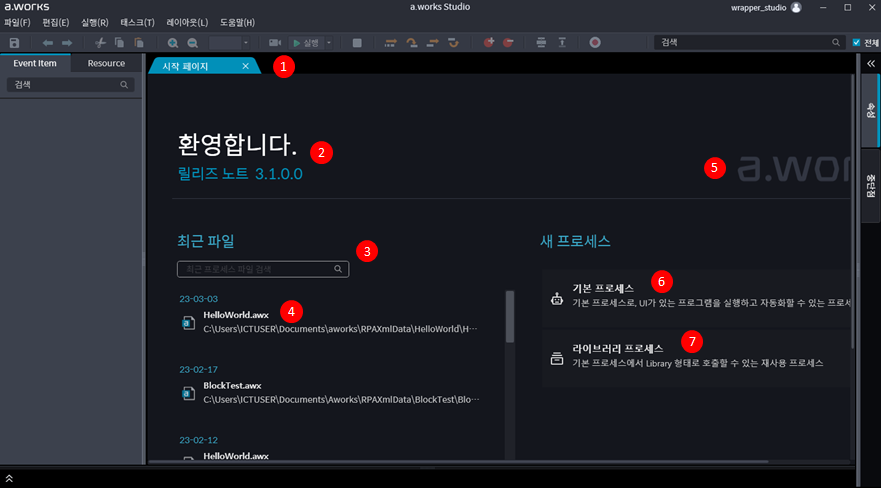The image size is (881, 488).
Task: Click the start page horizontal scrollbar
Action: pos(458,462)
